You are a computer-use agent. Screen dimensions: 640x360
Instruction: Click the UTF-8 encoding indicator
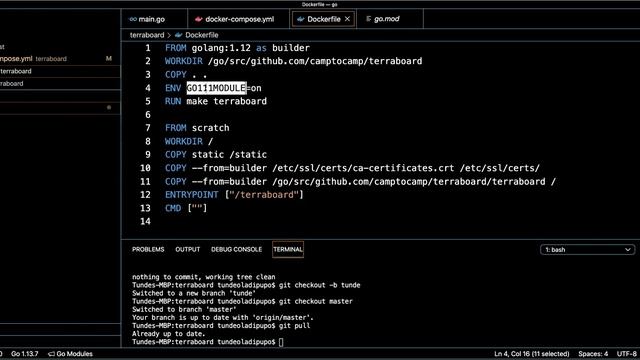(627, 354)
